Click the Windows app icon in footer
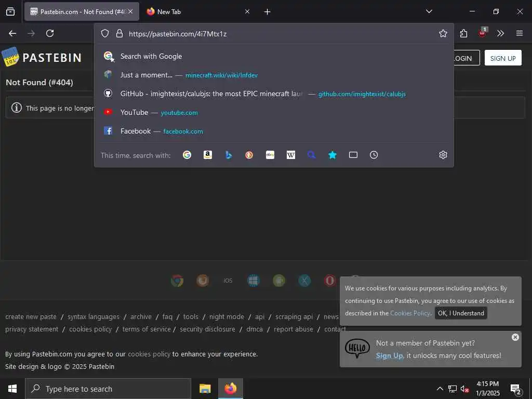The image size is (532, 399). click(254, 281)
